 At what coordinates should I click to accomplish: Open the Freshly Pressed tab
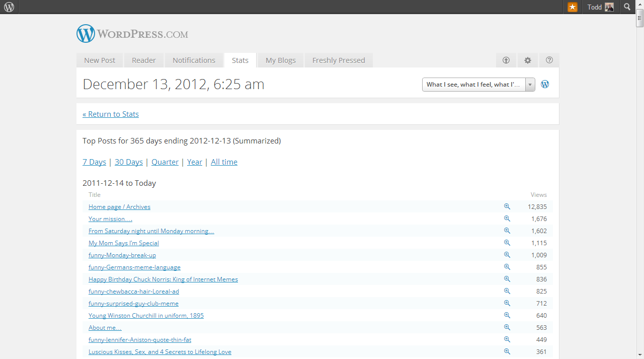point(339,60)
